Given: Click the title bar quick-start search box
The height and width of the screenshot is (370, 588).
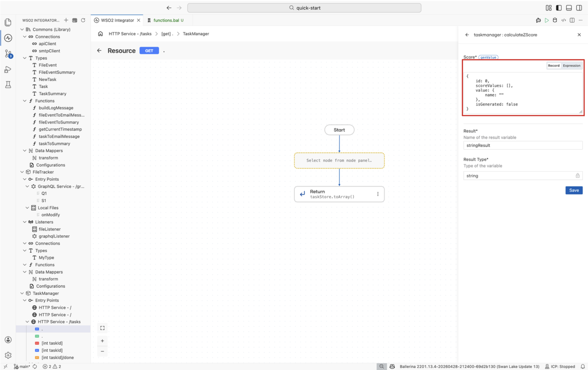Looking at the screenshot, I should pos(304,8).
